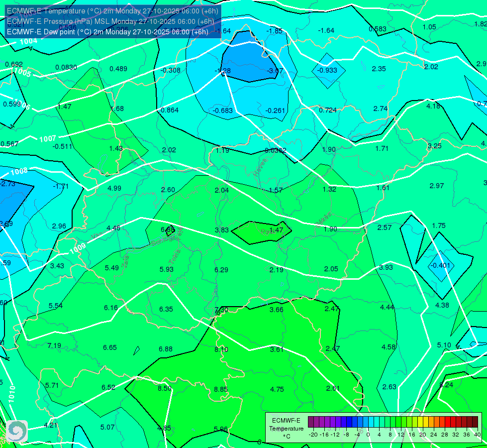The height and width of the screenshot is (448, 487).
Task: Select the ECMWF-E Dew point 2m layer title
Action: 107,32
